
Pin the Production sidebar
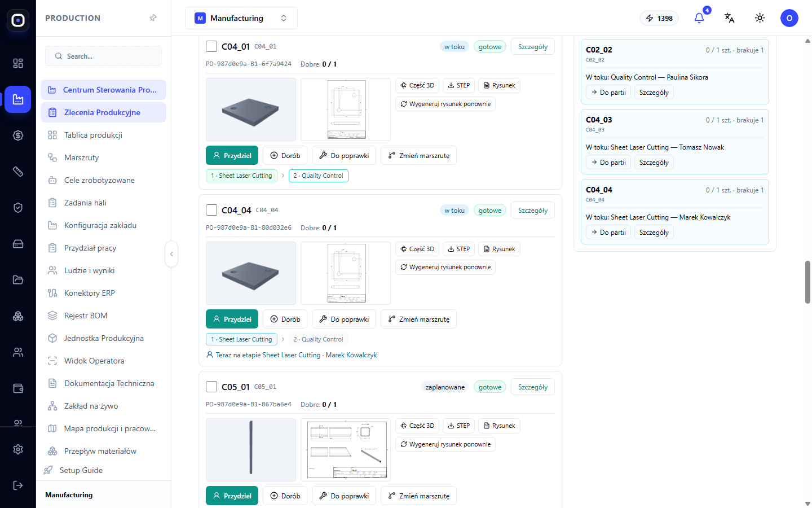pos(153,18)
